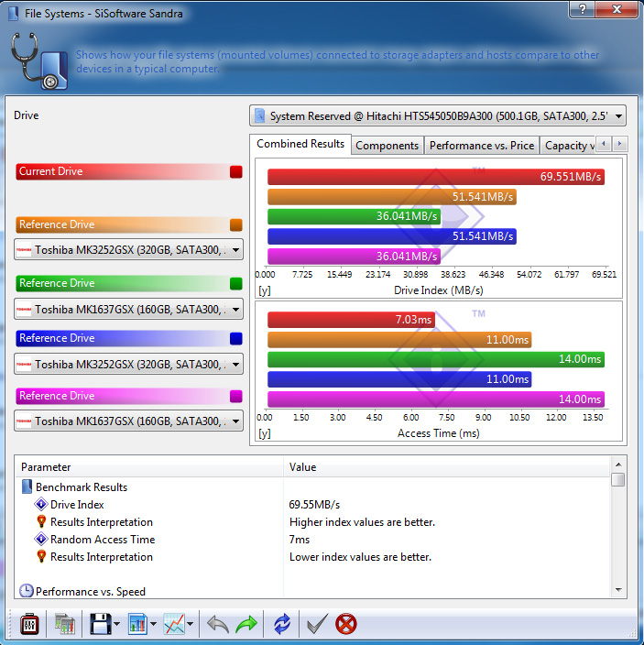Screen dimensions: 644x645
Task: Open blue reference Toshiba MK3252GSX dropdown
Action: [x=129, y=364]
